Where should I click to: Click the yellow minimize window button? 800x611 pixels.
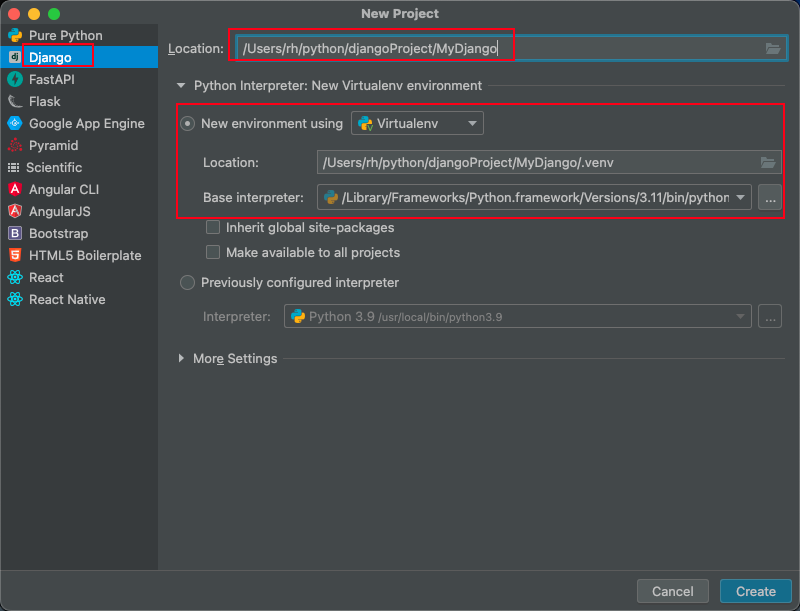(34, 14)
